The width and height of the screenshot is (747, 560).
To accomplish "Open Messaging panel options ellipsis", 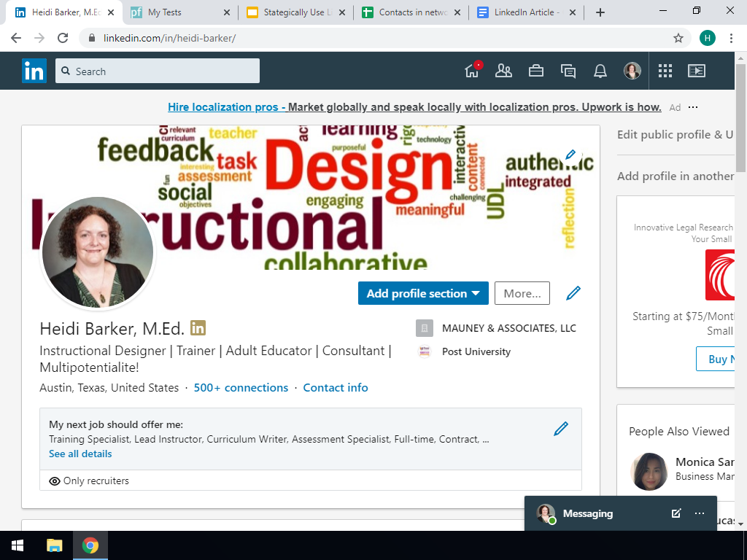I will click(700, 513).
